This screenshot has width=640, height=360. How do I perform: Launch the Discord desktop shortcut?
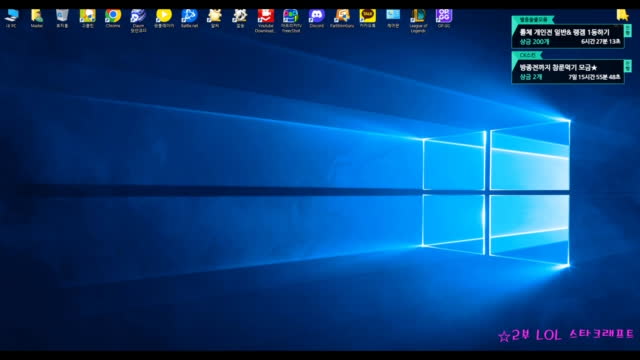click(x=316, y=18)
